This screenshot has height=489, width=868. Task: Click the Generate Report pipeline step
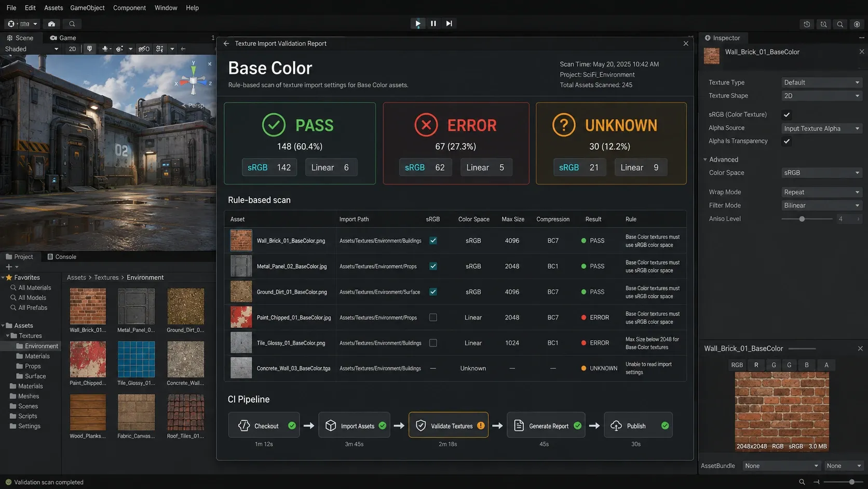546,425
